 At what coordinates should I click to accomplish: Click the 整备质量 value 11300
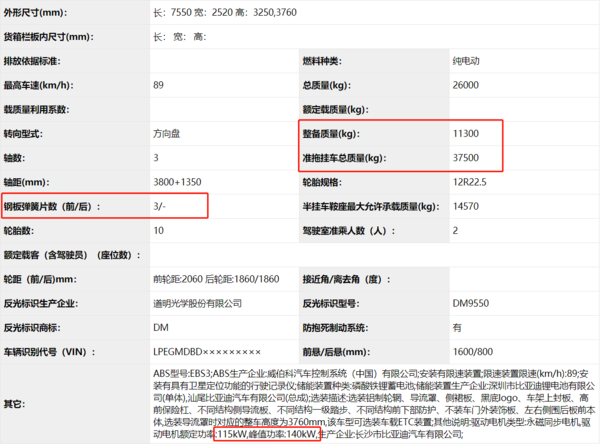(467, 134)
